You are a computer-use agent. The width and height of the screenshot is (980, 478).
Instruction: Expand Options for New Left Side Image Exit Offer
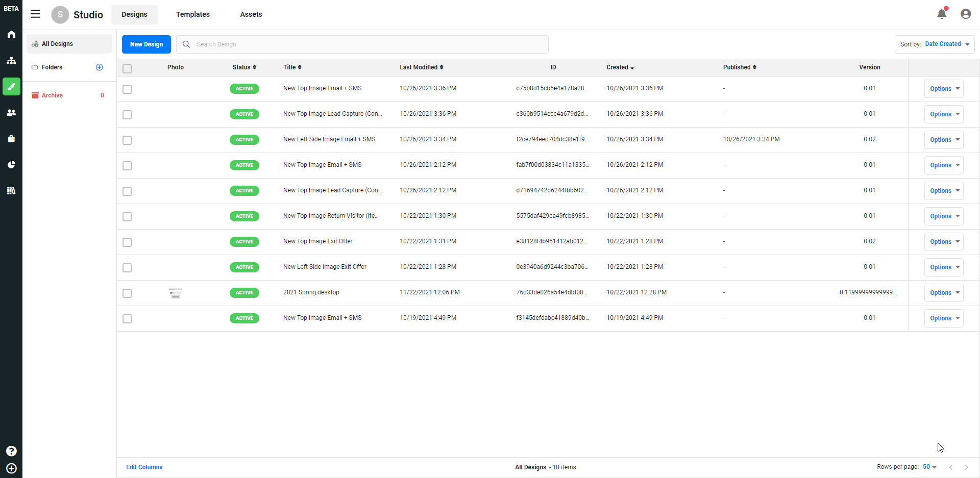pos(943,267)
